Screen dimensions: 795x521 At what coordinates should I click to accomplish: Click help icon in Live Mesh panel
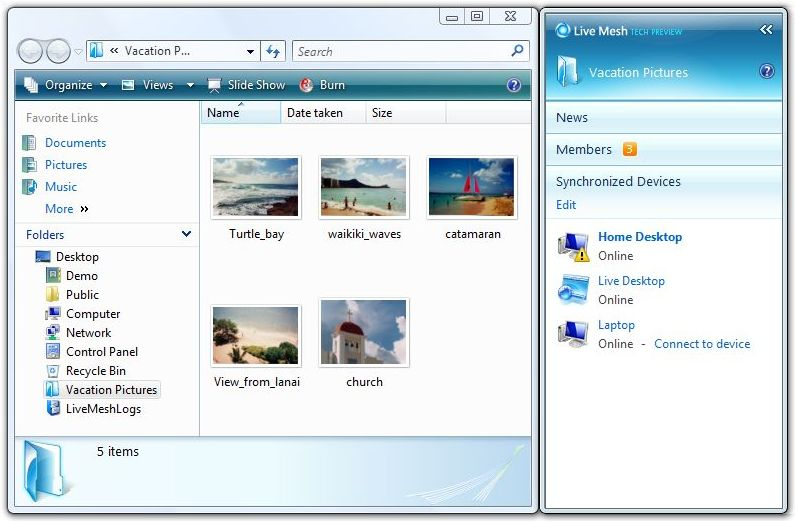(x=767, y=72)
